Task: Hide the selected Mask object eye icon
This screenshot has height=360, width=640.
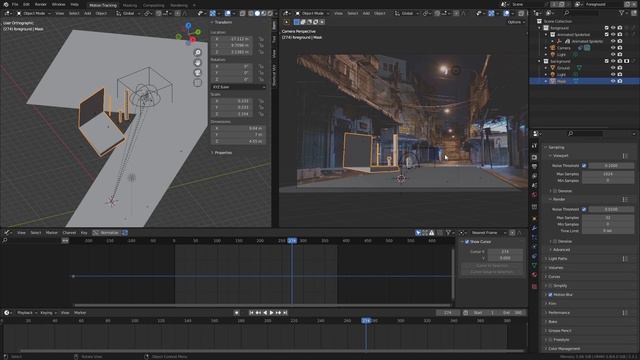Action: [x=613, y=81]
